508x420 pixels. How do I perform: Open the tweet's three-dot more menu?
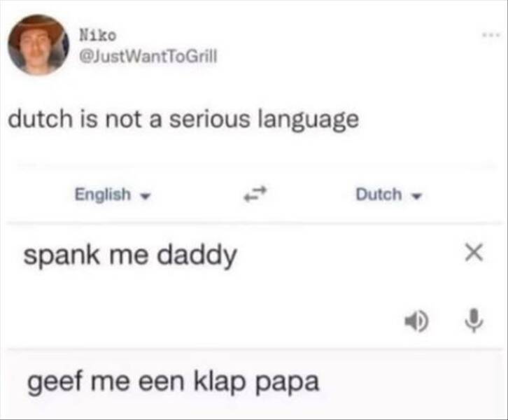click(491, 33)
